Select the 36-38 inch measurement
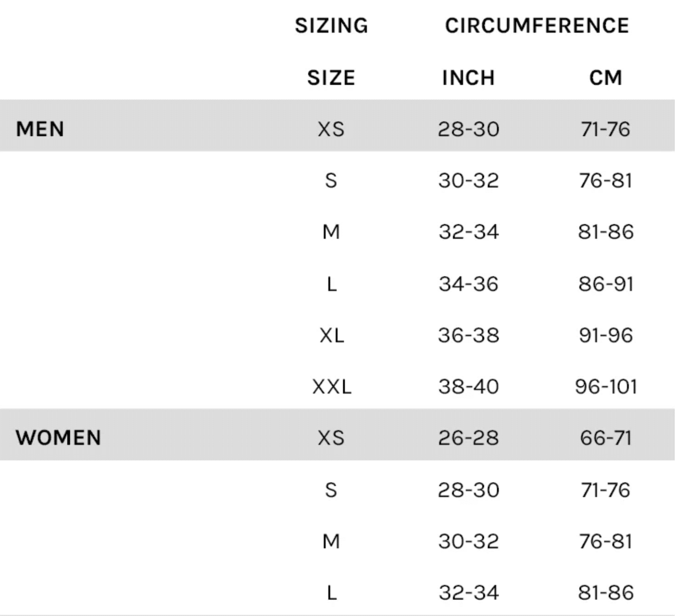Image resolution: width=675 pixels, height=616 pixels. pos(468,336)
